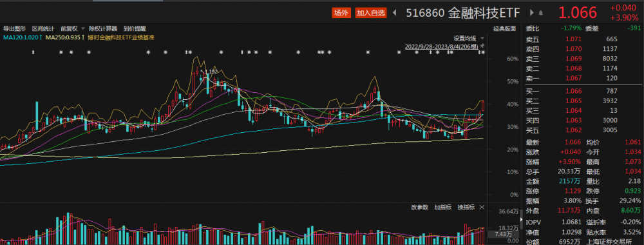This screenshot has width=644, height=245.
Task: Open the 前复权 dropdown arrow
Action: point(83,28)
